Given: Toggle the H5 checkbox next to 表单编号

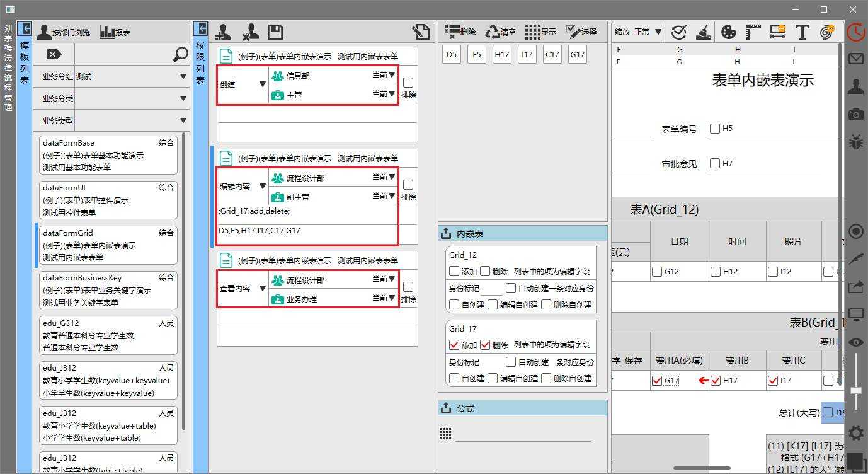Looking at the screenshot, I should point(714,129).
